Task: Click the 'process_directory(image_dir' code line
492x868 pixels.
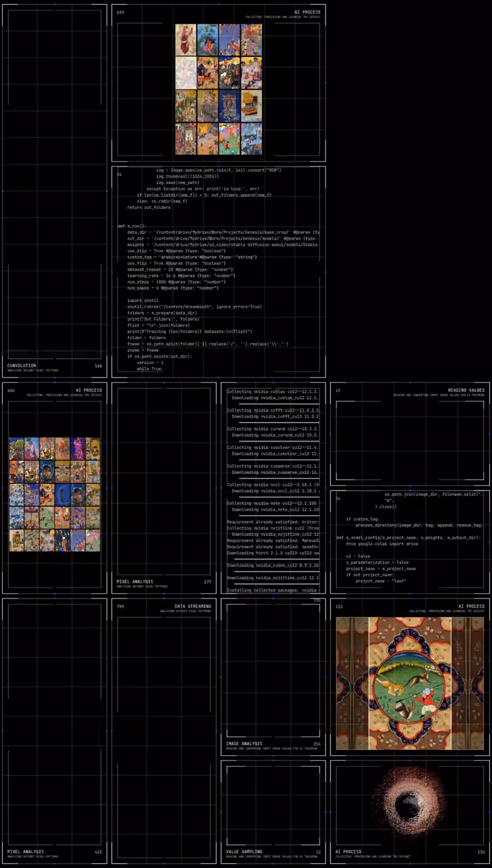Action: pyautogui.click(x=418, y=525)
